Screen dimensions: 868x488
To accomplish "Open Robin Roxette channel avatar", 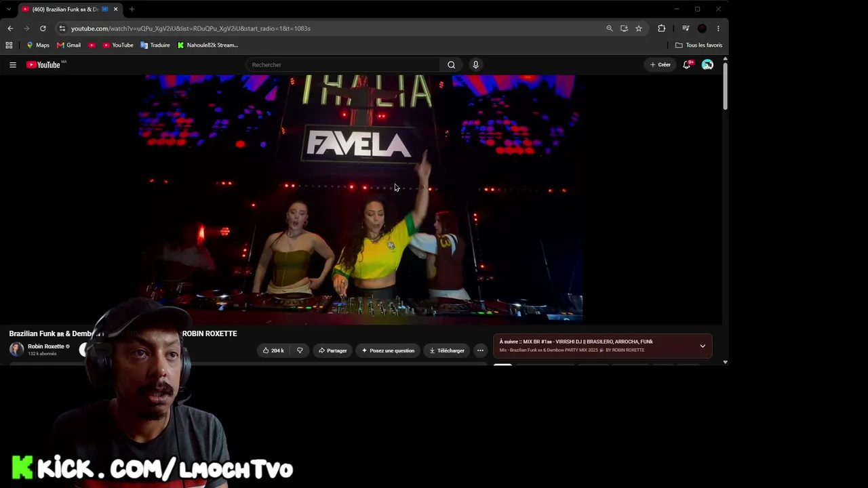I will pyautogui.click(x=16, y=350).
